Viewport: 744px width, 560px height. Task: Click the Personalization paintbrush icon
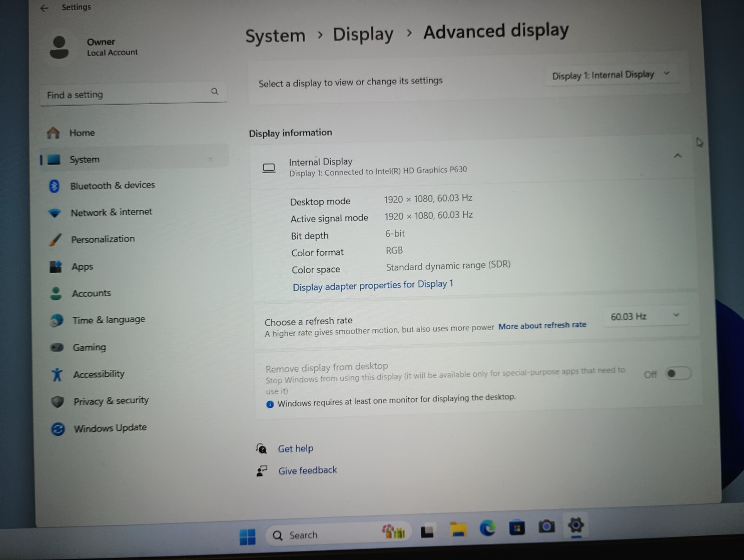click(55, 240)
